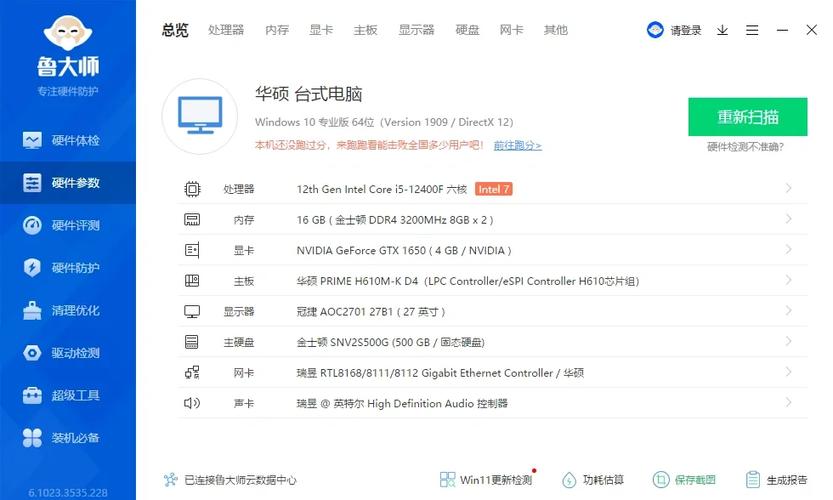This screenshot has height=500, width=833.
Task: Select text NVIDIA GeForce GTX 1650
Action: click(x=361, y=250)
